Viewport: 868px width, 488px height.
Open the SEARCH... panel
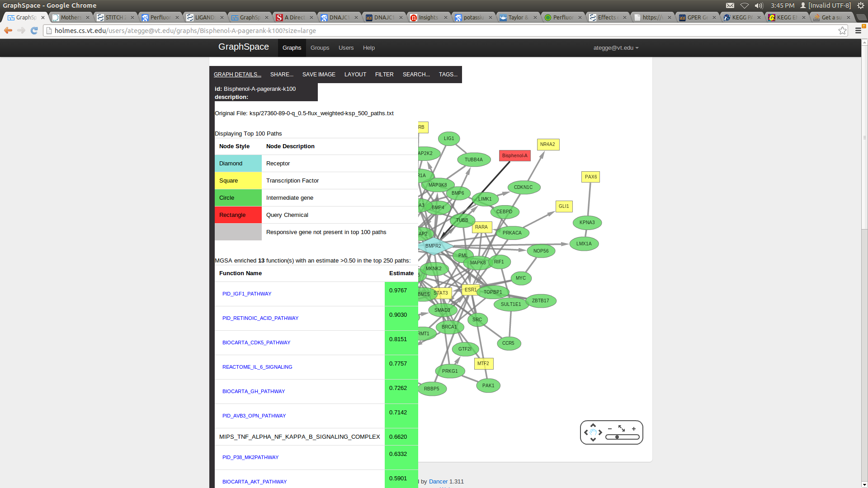[x=416, y=75]
